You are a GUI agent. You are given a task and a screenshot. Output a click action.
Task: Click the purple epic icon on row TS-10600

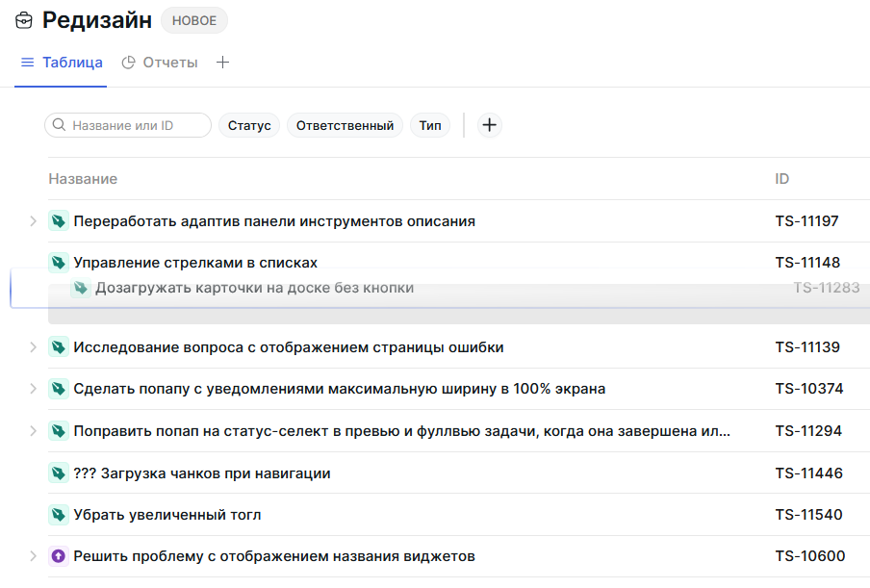click(59, 556)
